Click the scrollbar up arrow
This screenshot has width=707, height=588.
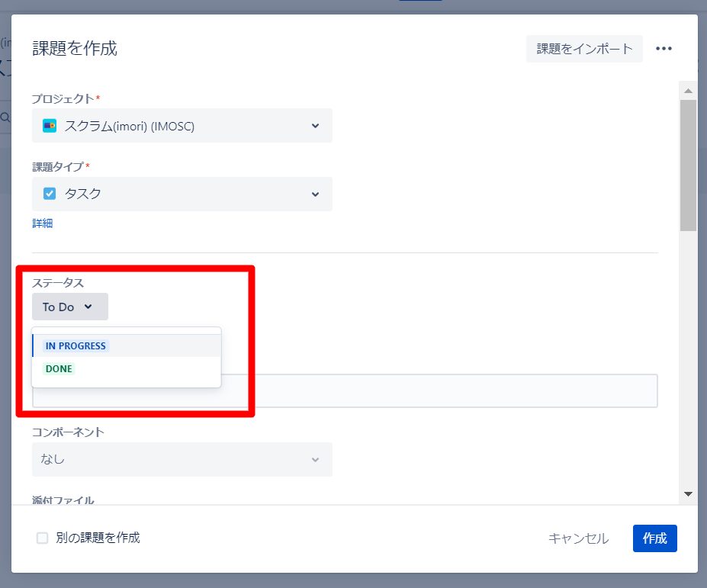(688, 91)
